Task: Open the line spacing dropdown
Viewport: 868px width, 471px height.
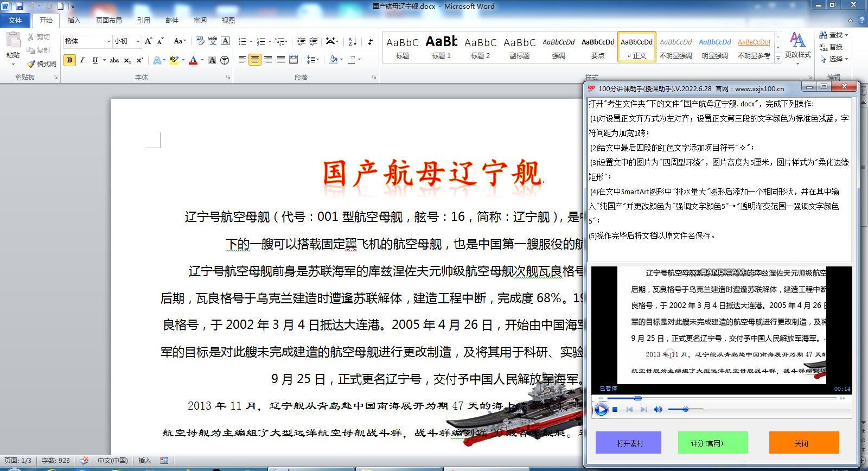Action: 313,60
